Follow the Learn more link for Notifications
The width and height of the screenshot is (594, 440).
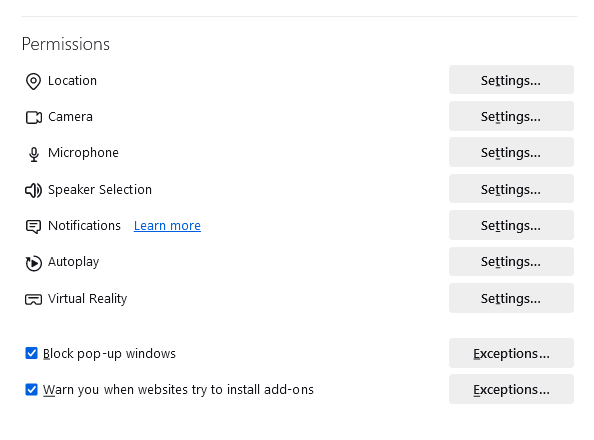(x=167, y=226)
